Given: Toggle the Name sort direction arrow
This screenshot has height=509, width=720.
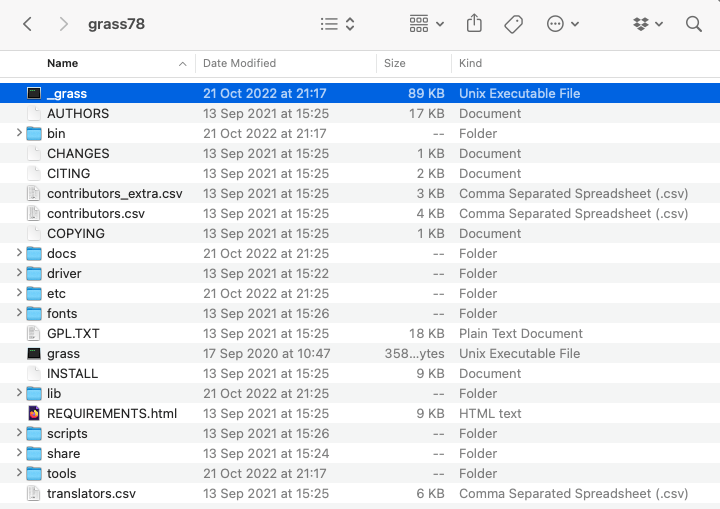Looking at the screenshot, I should pos(183,64).
